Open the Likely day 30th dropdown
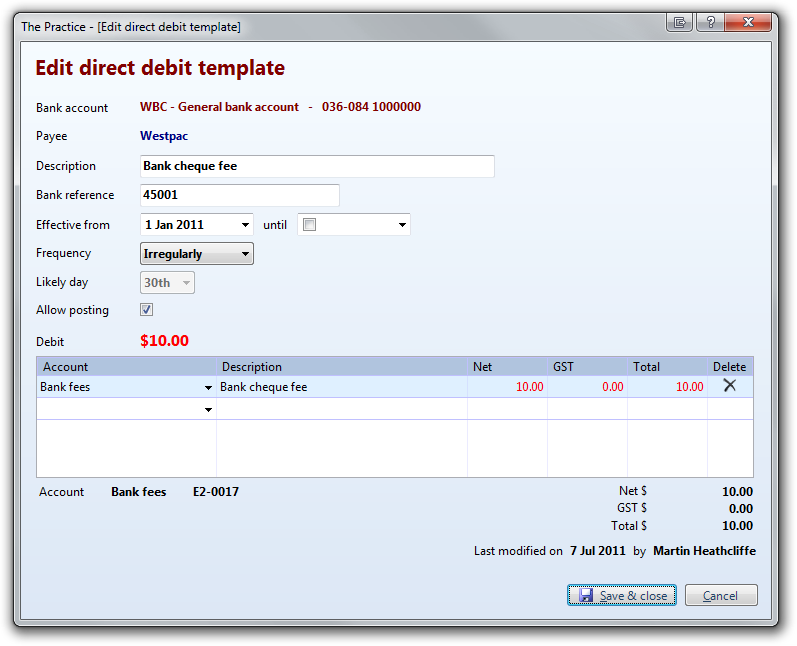This screenshot has width=797, height=646. pyautogui.click(x=167, y=283)
